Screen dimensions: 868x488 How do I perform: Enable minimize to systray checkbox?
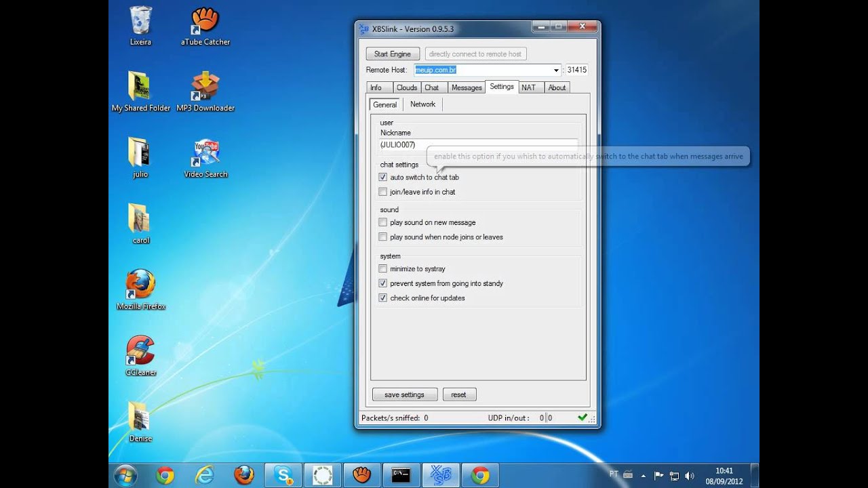383,269
